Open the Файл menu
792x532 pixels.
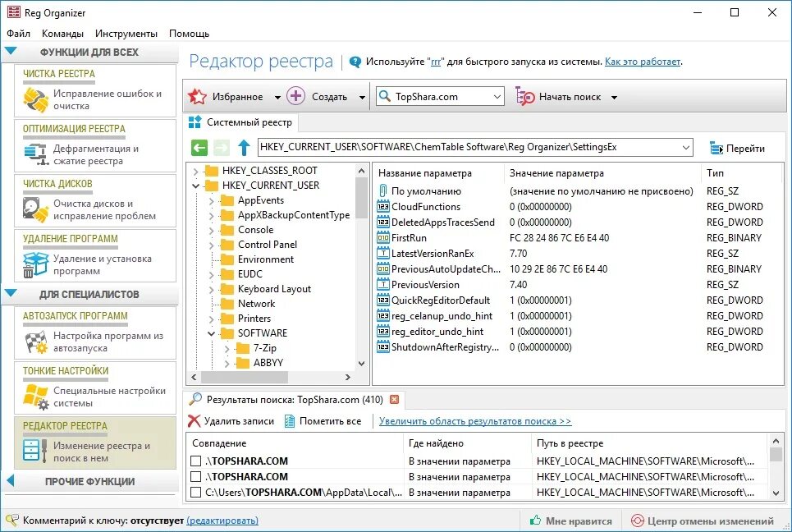pyautogui.click(x=18, y=34)
